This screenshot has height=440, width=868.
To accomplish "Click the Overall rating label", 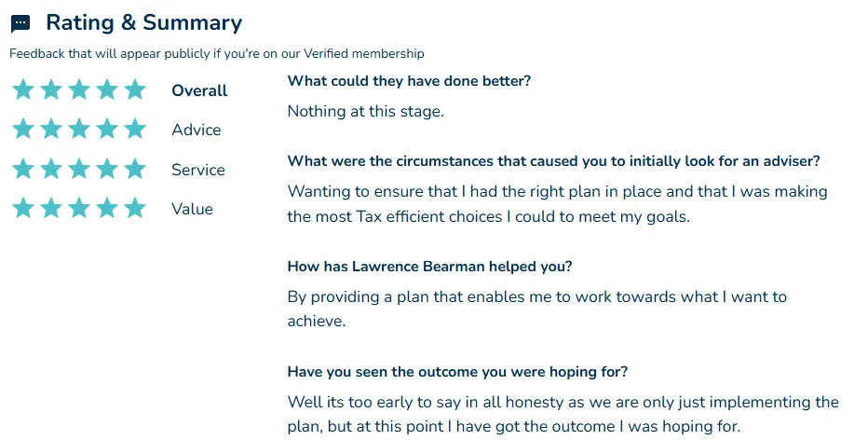I will coord(199,90).
